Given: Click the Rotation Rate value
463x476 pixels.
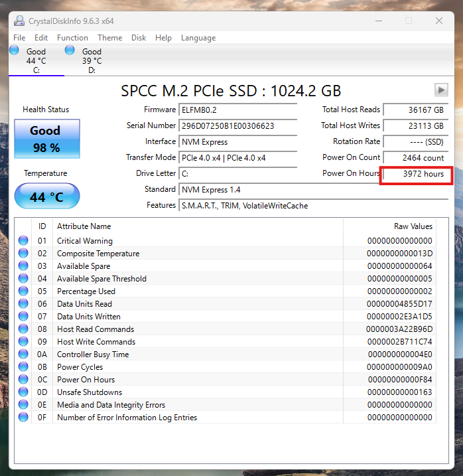Looking at the screenshot, I should click(416, 142).
